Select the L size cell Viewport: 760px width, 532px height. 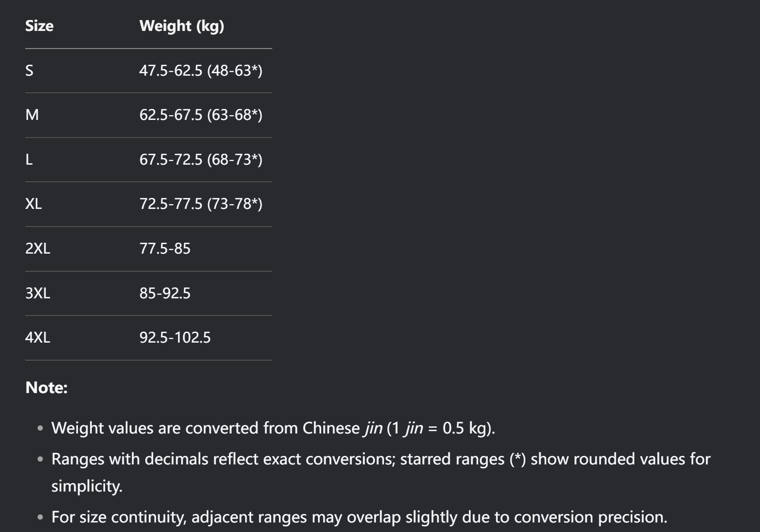pos(29,159)
